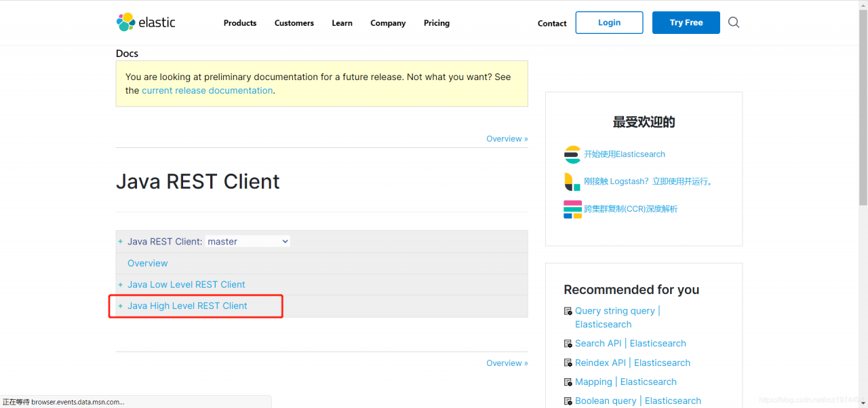Click the Java REST Client page heading

(x=198, y=182)
